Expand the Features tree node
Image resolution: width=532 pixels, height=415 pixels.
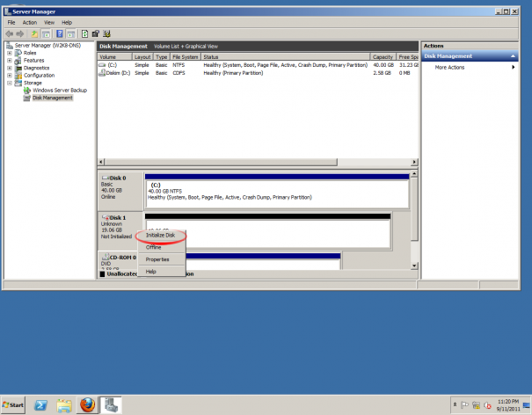click(x=10, y=61)
